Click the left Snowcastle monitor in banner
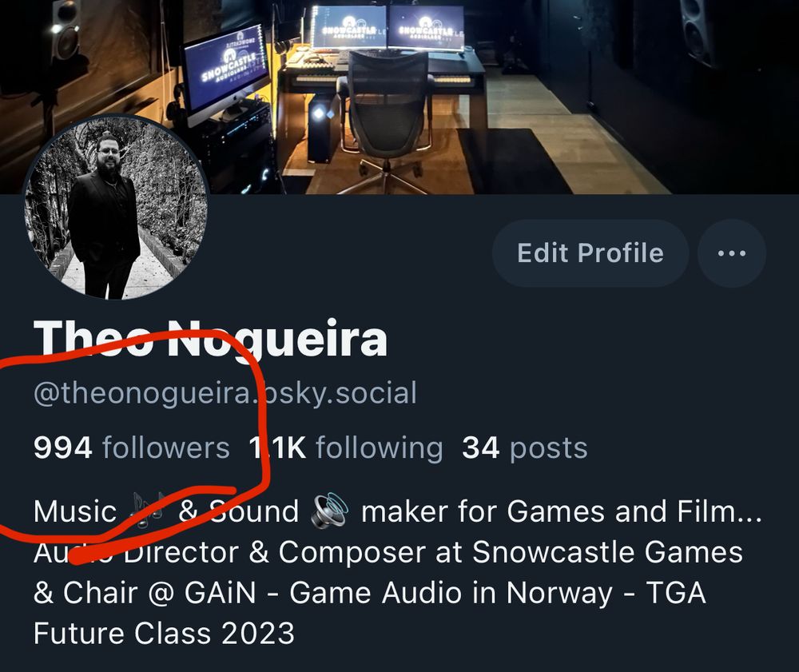The width and height of the screenshot is (799, 672). [x=226, y=75]
